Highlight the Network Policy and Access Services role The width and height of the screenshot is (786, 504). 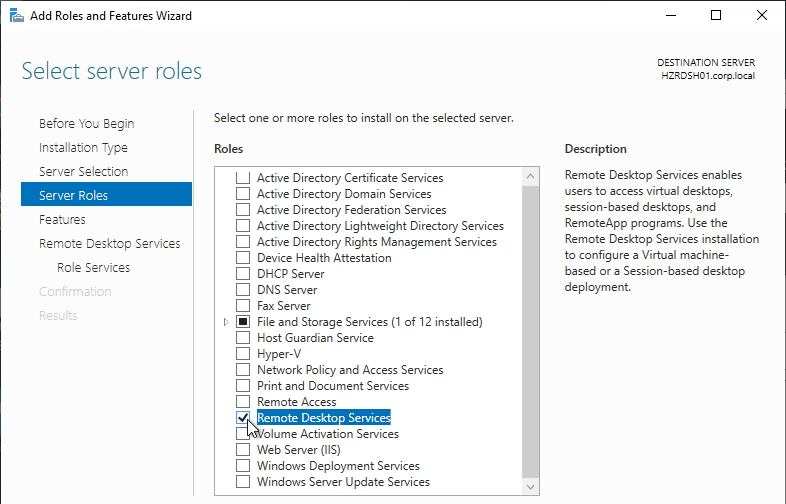coord(350,370)
